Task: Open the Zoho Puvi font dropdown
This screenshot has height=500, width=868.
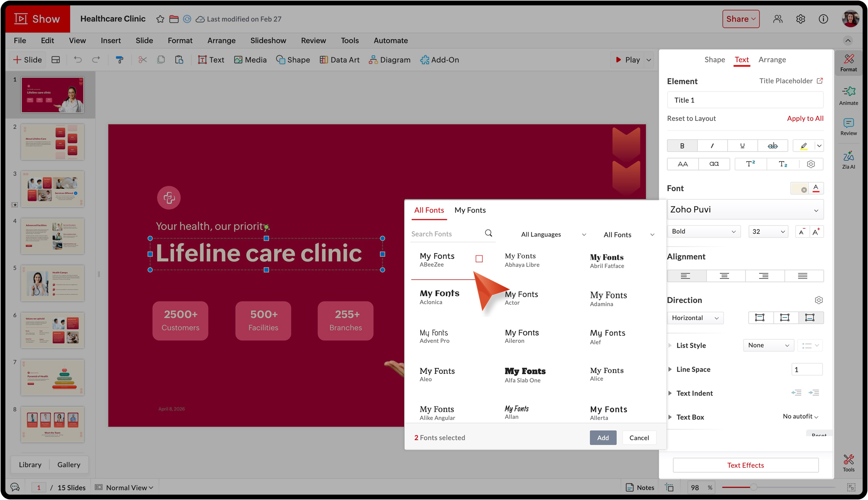Action: click(x=745, y=209)
